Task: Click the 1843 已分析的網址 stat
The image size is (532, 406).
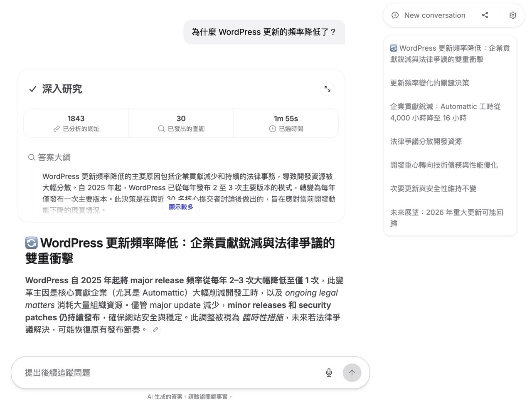Action: point(76,124)
